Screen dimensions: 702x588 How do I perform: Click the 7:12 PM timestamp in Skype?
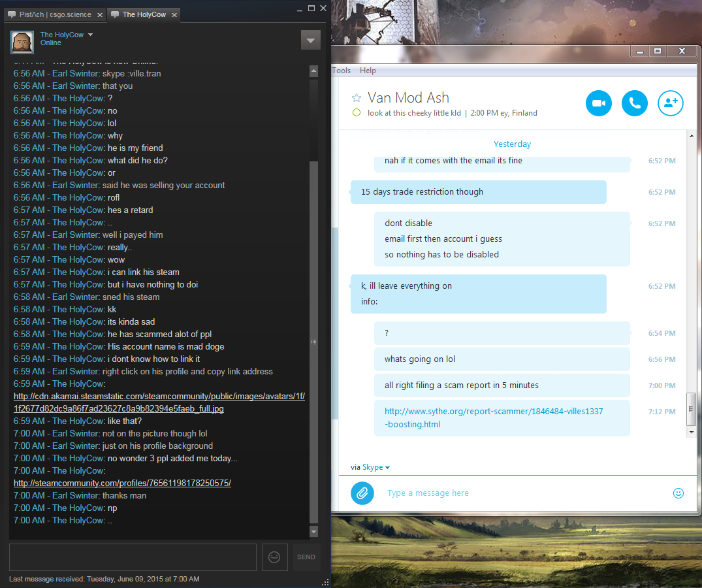coord(662,412)
